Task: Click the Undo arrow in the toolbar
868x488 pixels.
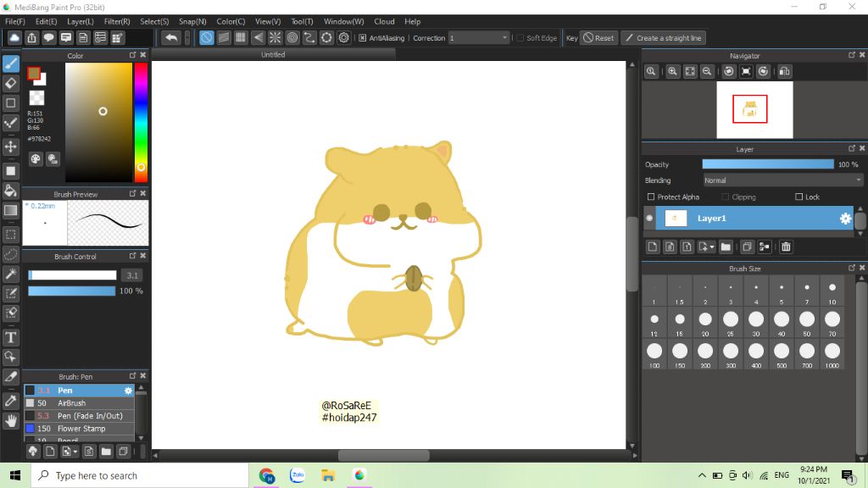Action: pyautogui.click(x=171, y=38)
